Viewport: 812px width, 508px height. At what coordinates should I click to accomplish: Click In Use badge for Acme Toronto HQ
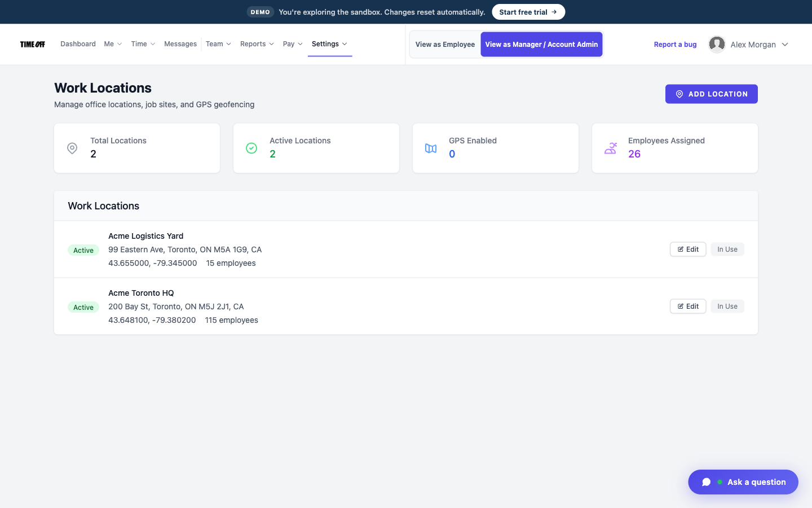coord(727,306)
